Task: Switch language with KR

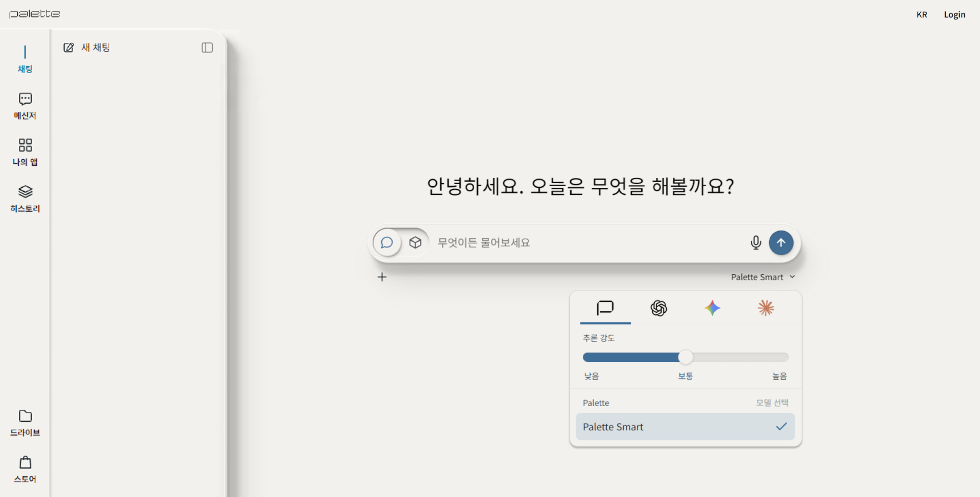Action: (922, 14)
